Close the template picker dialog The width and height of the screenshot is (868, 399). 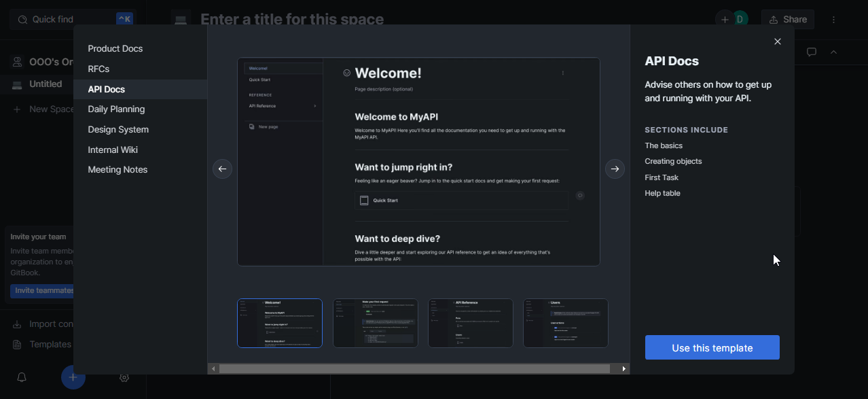(x=778, y=41)
